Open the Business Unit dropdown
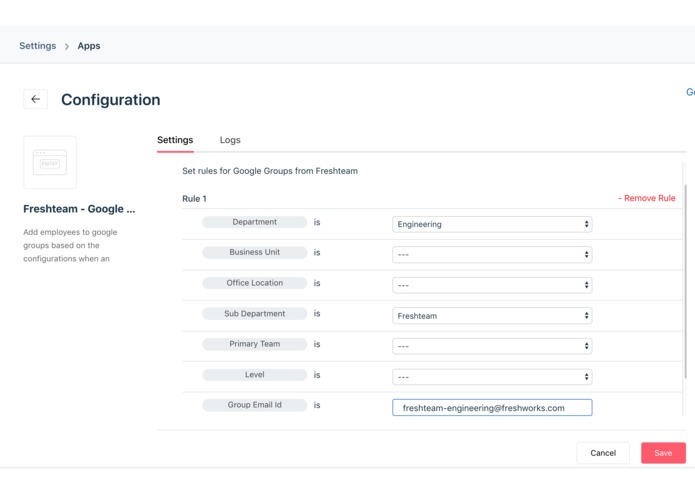 tap(492, 254)
